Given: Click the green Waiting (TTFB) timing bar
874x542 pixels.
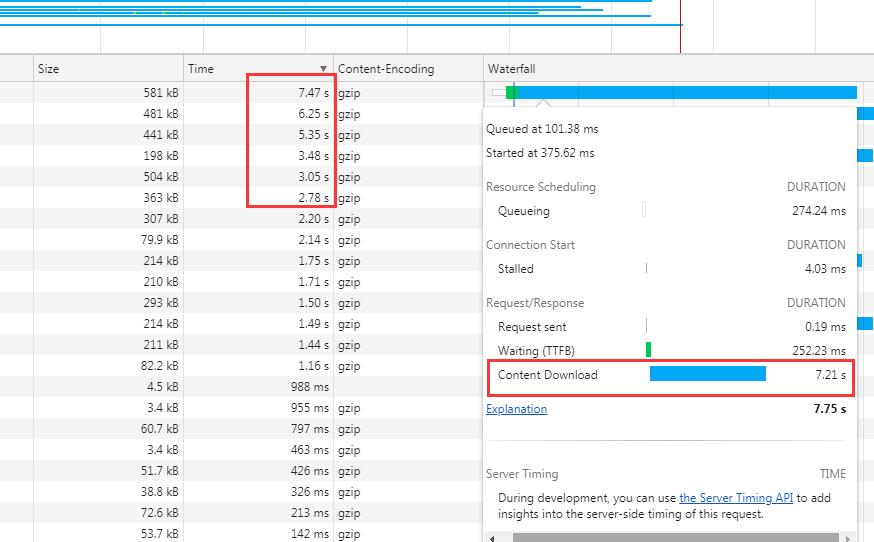Looking at the screenshot, I should point(648,350).
